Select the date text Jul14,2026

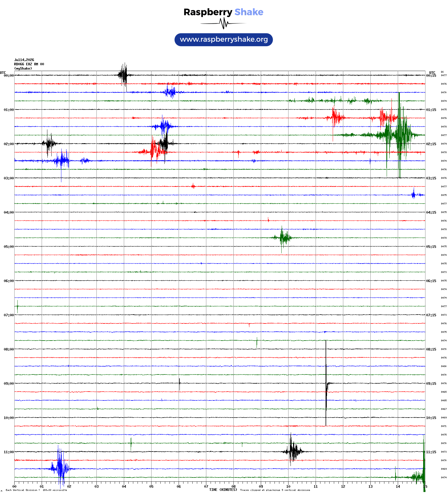(24, 60)
